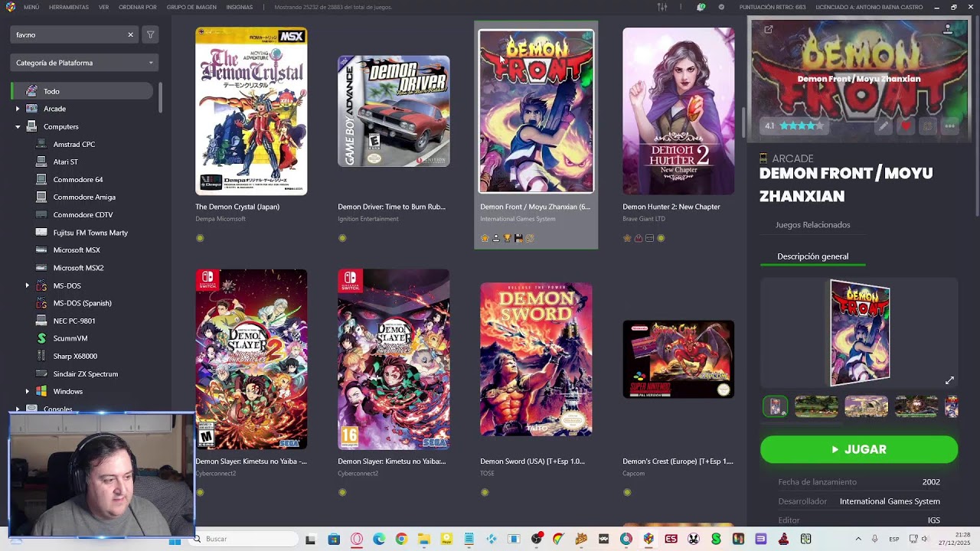The image size is (980, 551).
Task: Expand the Windows platform node
Action: [28, 392]
